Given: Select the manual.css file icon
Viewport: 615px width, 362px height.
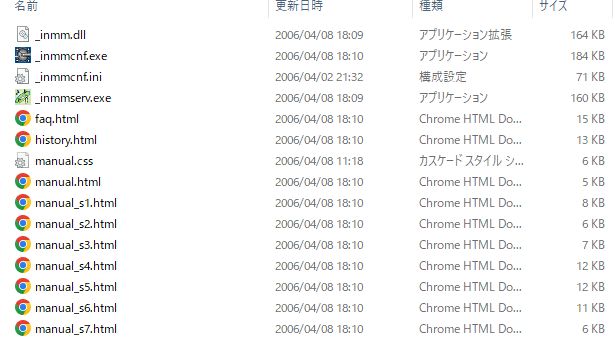Looking at the screenshot, I should click(x=22, y=160).
